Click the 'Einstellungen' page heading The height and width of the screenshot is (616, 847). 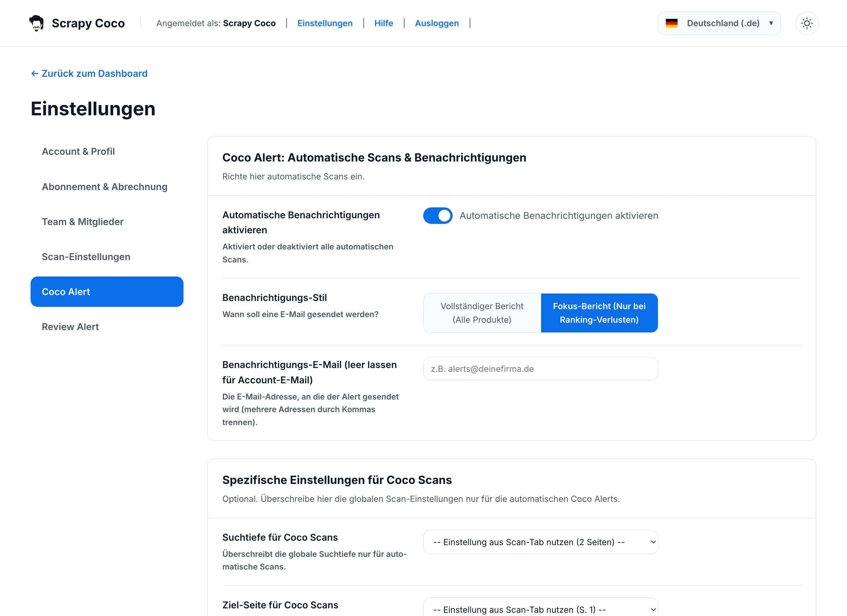point(93,109)
